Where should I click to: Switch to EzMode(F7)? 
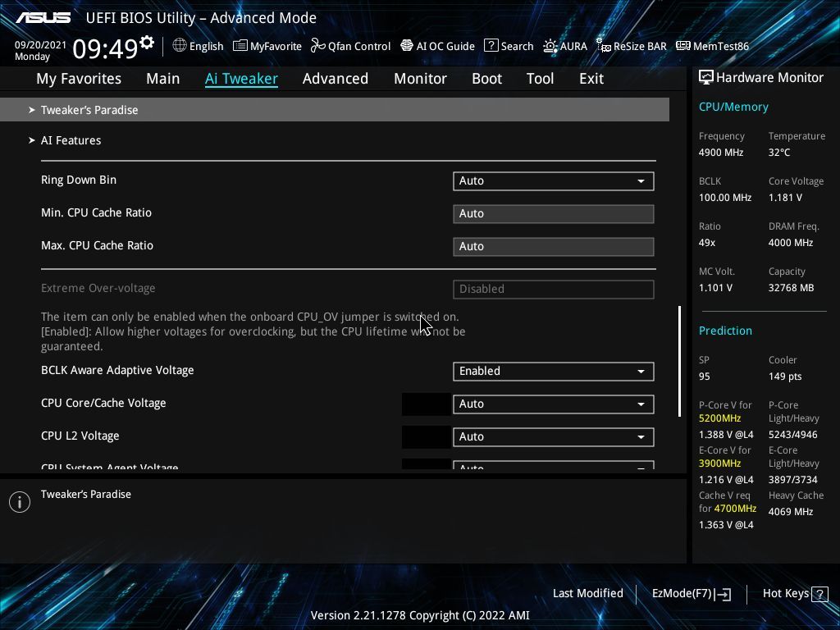click(x=692, y=594)
